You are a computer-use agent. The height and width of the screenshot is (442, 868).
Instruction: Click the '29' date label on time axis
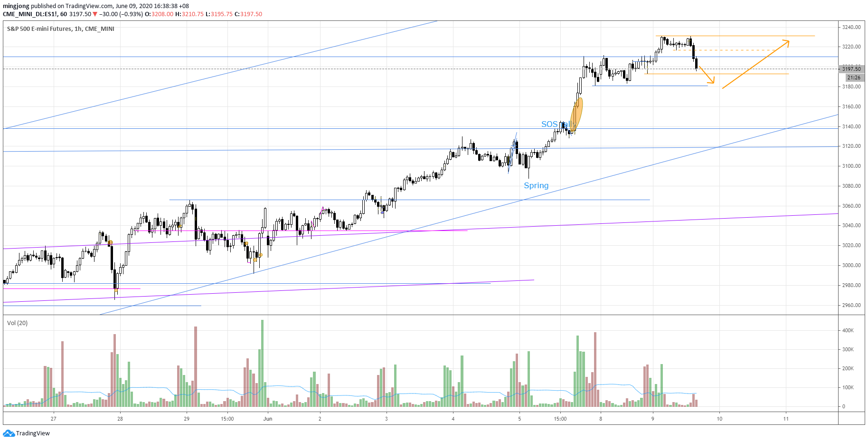(x=187, y=419)
